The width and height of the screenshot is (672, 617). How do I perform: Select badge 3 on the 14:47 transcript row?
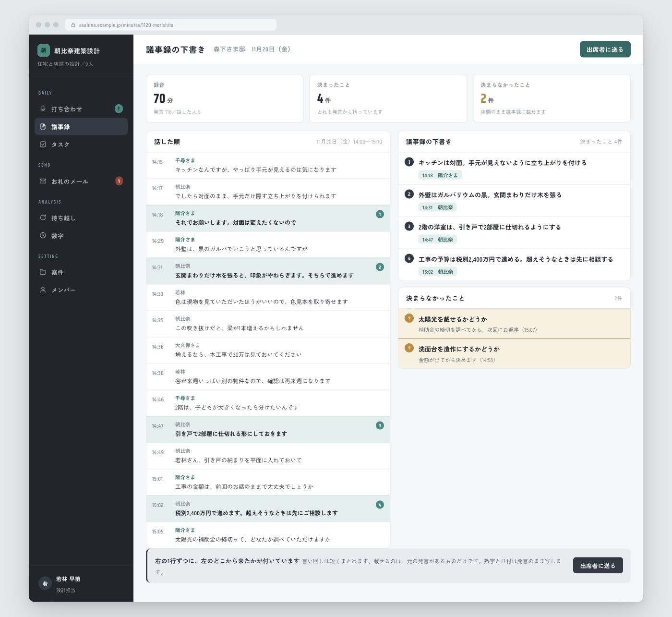[x=380, y=425]
